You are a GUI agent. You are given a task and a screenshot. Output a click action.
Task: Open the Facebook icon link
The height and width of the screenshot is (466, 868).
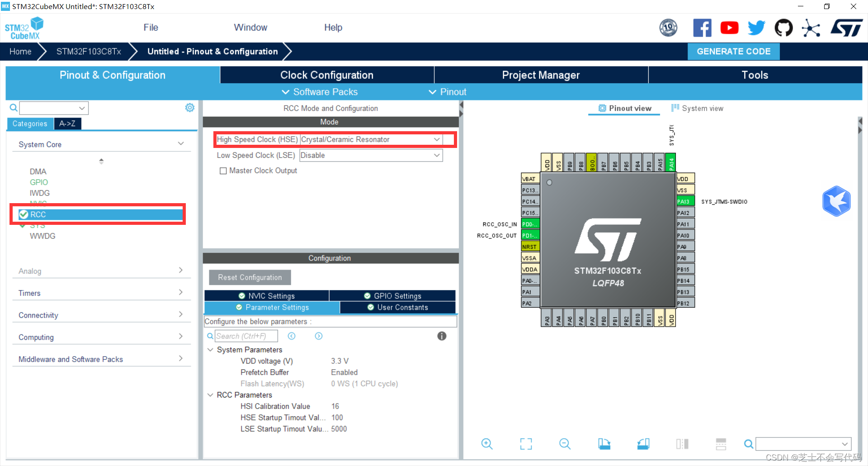click(702, 28)
